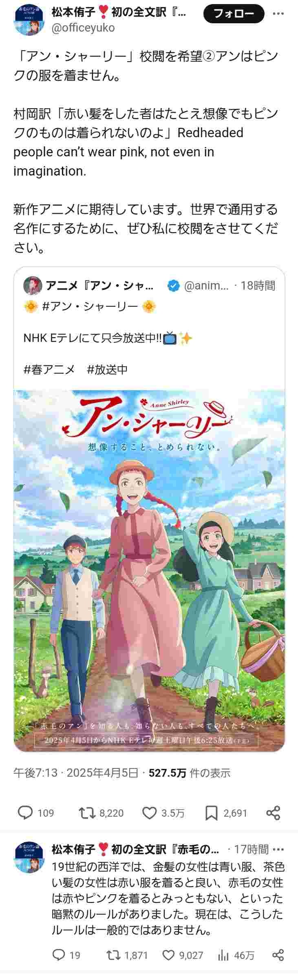The width and height of the screenshot is (298, 980).
Task: Share the main post via the share icon
Action: click(273, 813)
